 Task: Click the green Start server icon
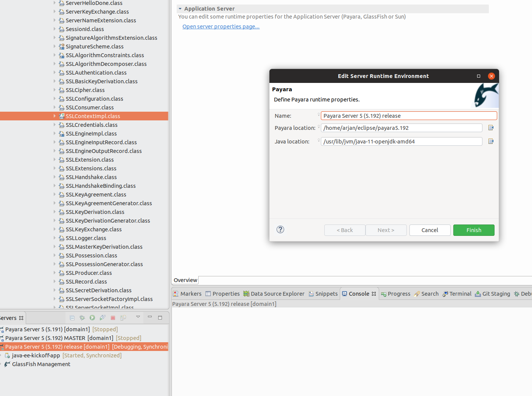[x=92, y=318]
